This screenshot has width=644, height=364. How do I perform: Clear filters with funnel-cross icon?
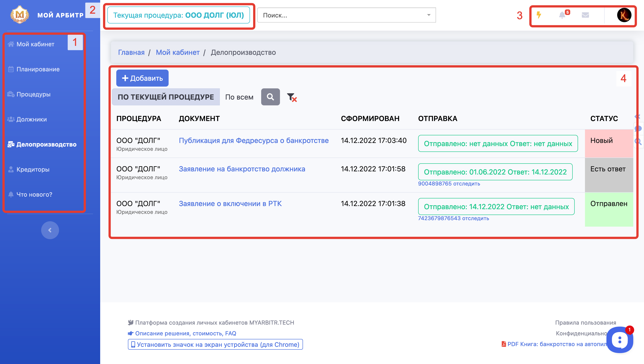click(x=292, y=97)
